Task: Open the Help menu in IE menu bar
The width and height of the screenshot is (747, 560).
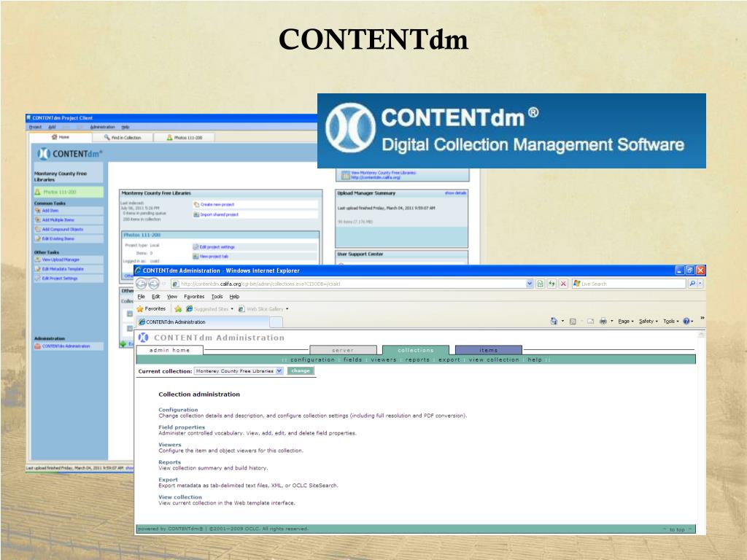Action: (x=234, y=297)
